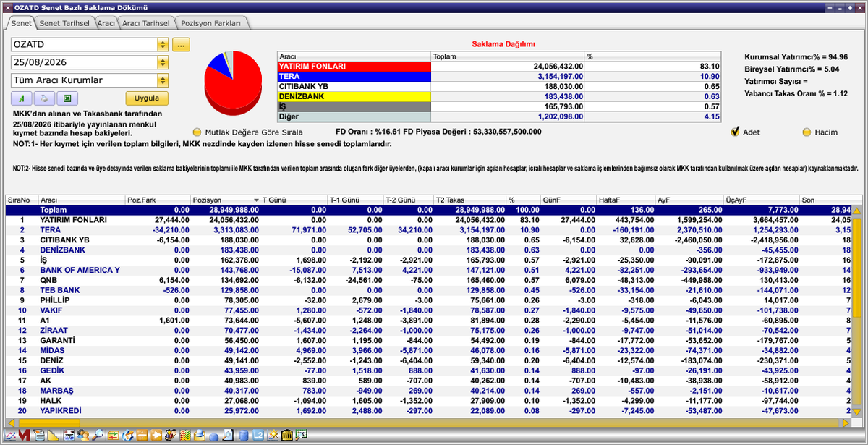
Task: Click the tall blue database cylinder icon in the bottom toolbar
Action: pos(244,435)
